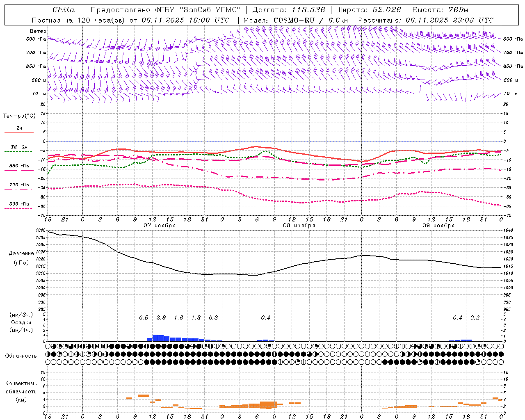Click the precipitation value 0.2
Viewport: 525px width, 420px height.
(475, 317)
